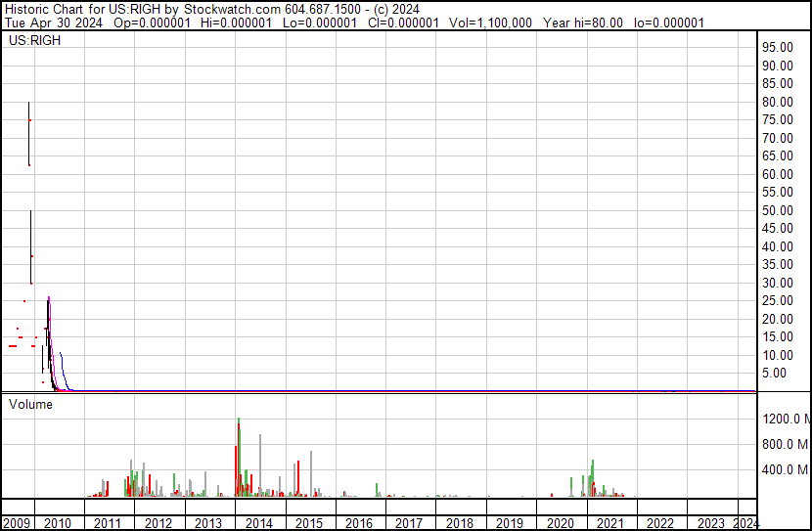The height and width of the screenshot is (531, 812).
Task: Select the 2009 year label on axis
Action: tap(17, 523)
